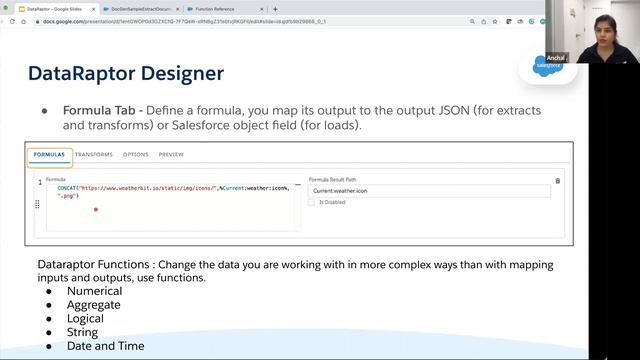Close the DataRaptor Google Slides tab
The width and height of the screenshot is (640, 360).
pyautogui.click(x=93, y=9)
